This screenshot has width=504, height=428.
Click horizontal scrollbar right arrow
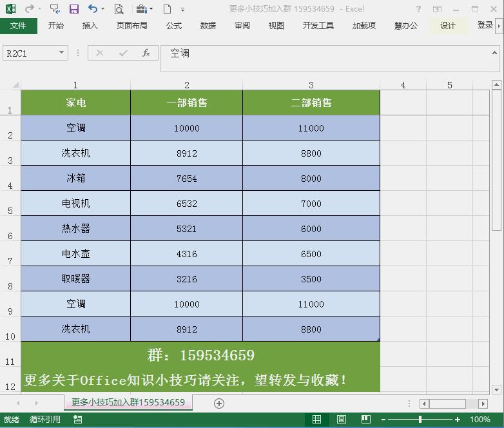pyautogui.click(x=483, y=404)
